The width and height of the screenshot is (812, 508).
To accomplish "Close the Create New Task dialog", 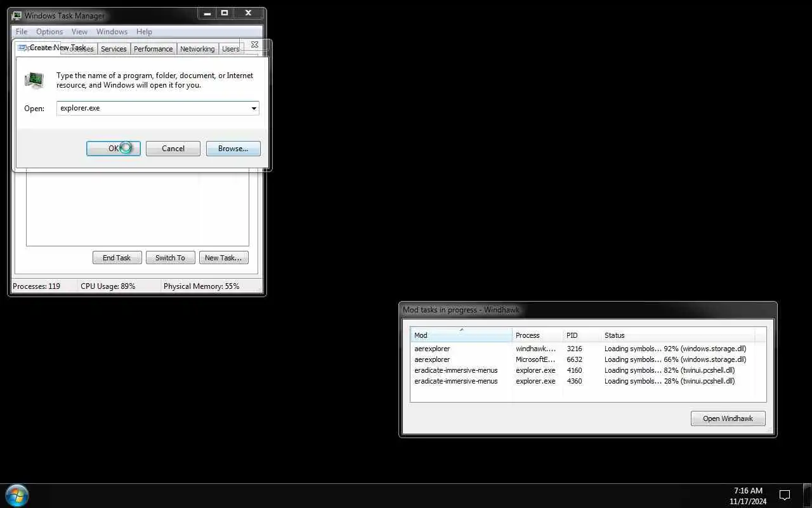I will [x=254, y=44].
